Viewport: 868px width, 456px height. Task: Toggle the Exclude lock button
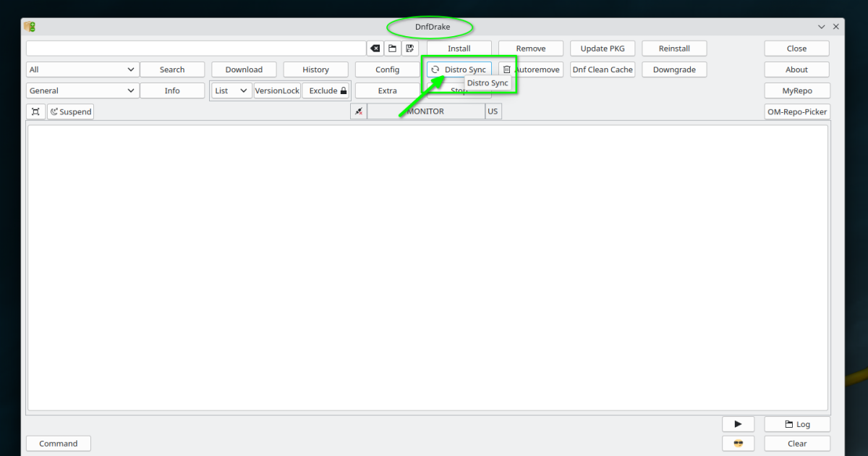click(x=327, y=90)
